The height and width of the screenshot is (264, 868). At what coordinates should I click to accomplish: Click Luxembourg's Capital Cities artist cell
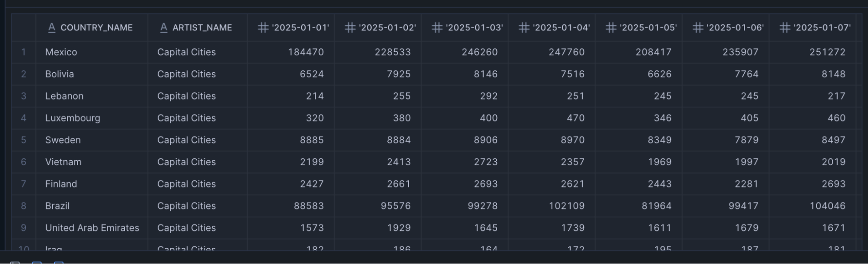186,118
